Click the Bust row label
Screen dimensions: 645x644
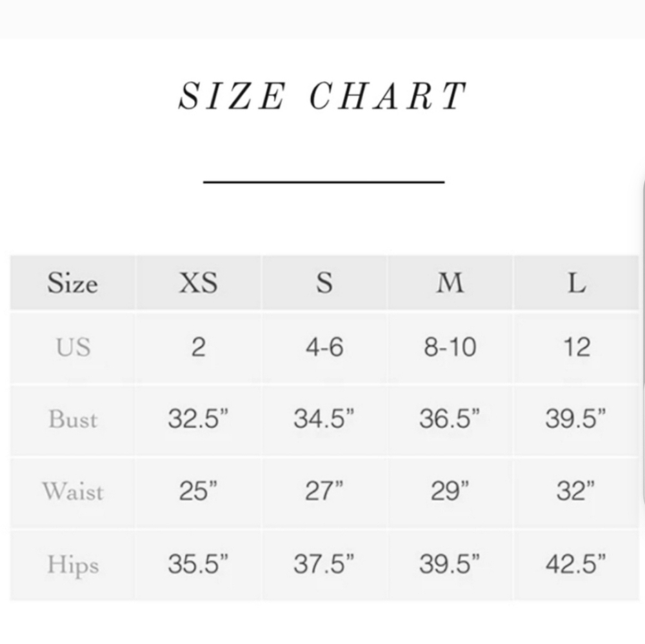tap(72, 419)
